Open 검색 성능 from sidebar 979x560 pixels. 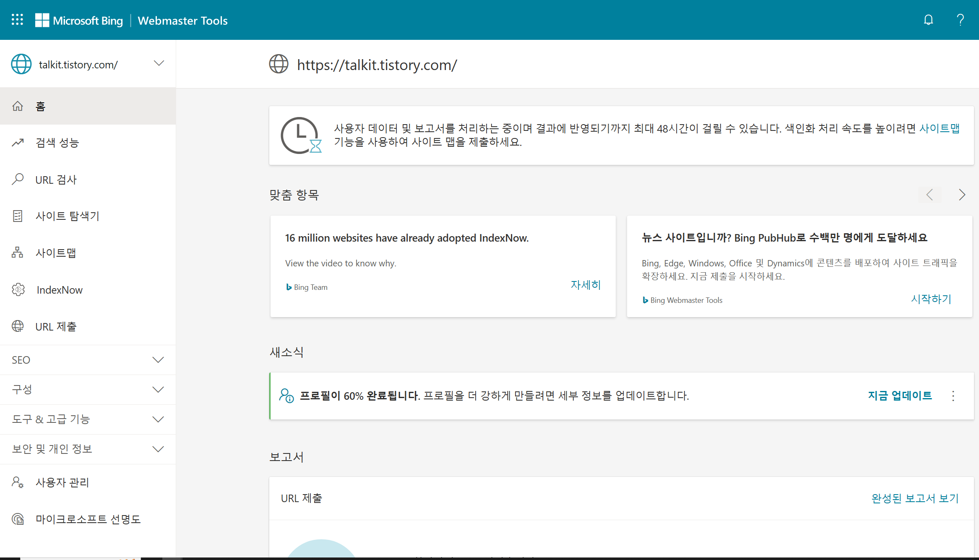pos(57,143)
